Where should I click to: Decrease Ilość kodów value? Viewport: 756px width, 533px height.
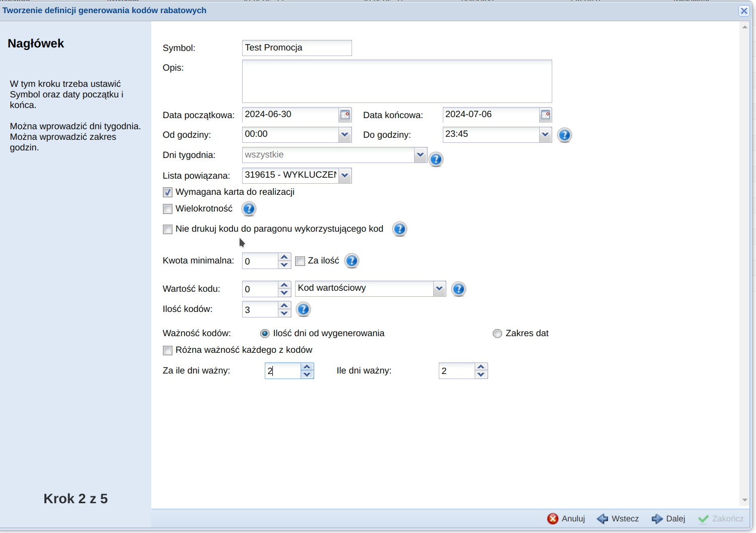click(284, 313)
